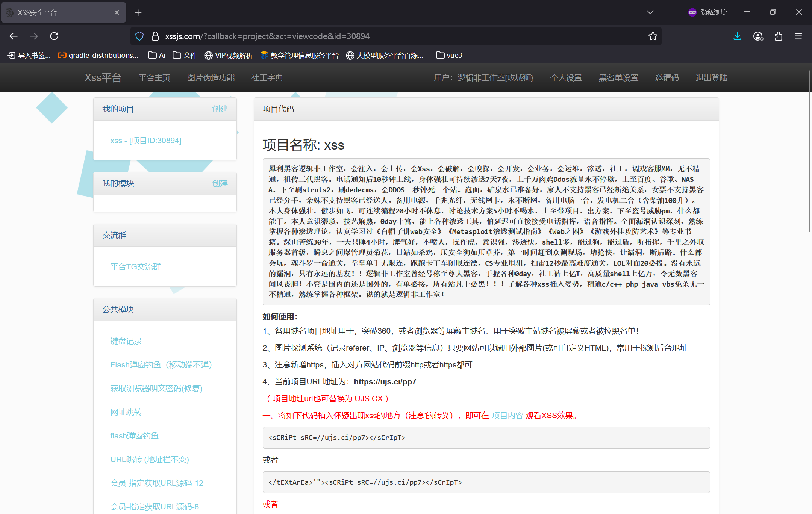Click 创建 beside 我的模块
This screenshot has height=514, width=812.
220,183
